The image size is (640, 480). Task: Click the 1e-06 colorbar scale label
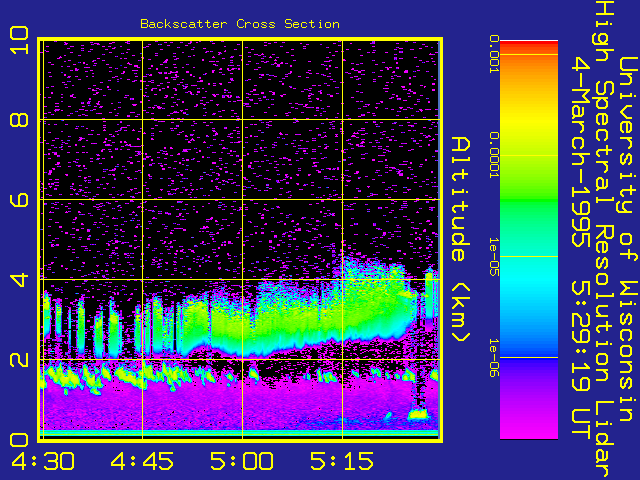tap(494, 358)
